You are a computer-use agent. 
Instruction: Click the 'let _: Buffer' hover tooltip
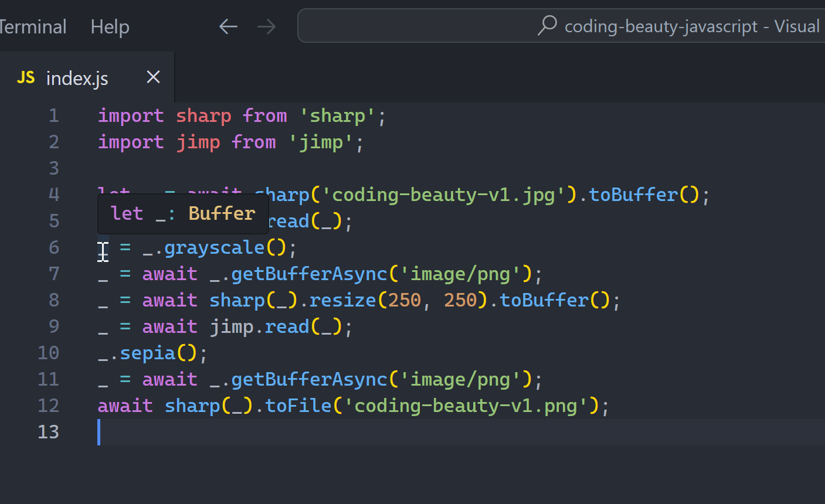(183, 213)
